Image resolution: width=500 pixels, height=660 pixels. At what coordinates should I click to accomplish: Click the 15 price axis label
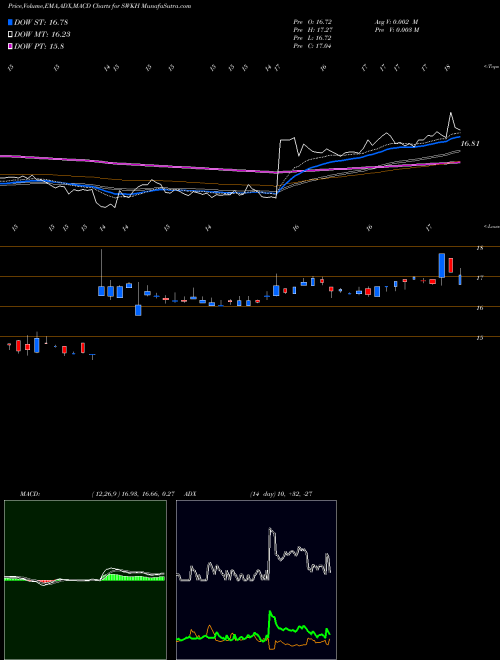(x=479, y=338)
